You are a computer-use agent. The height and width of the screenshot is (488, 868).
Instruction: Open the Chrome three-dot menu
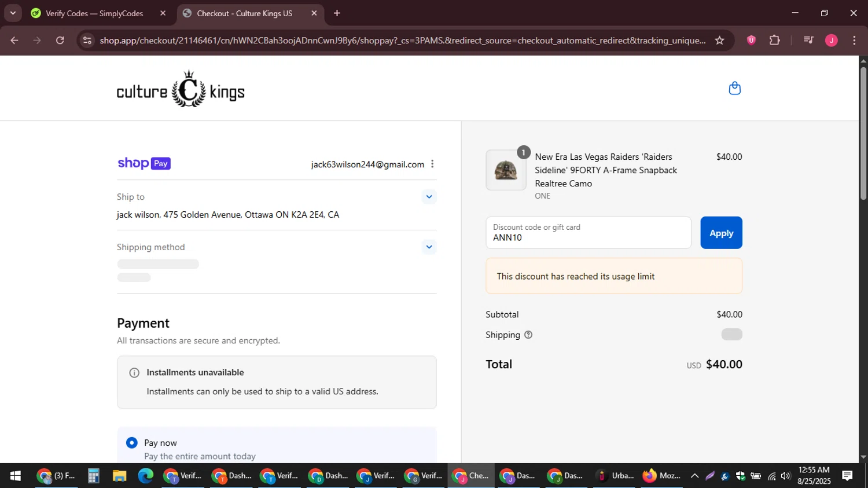pyautogui.click(x=854, y=41)
